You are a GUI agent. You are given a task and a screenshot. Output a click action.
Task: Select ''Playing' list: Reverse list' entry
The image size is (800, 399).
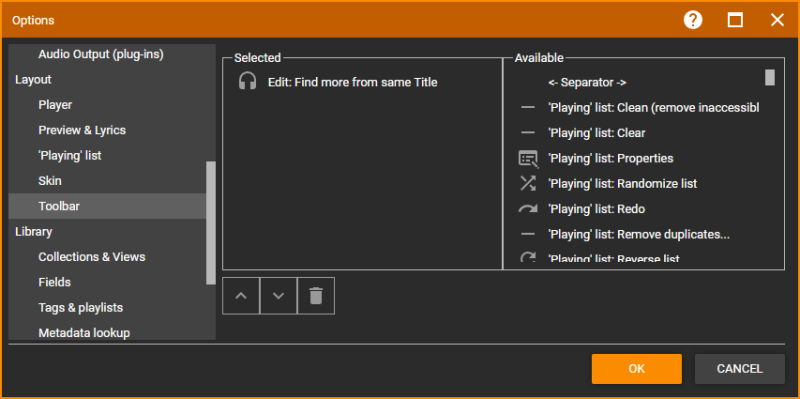point(614,258)
